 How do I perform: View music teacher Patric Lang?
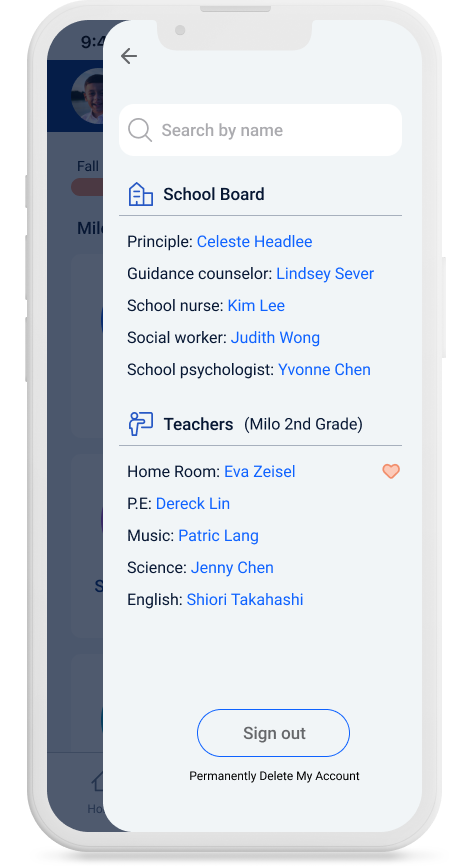(218, 536)
